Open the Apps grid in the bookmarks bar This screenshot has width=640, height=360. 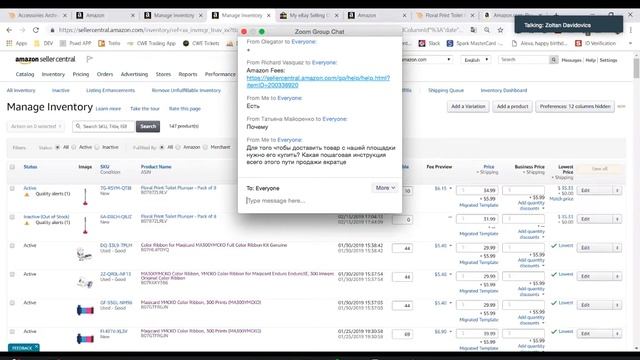16,43
